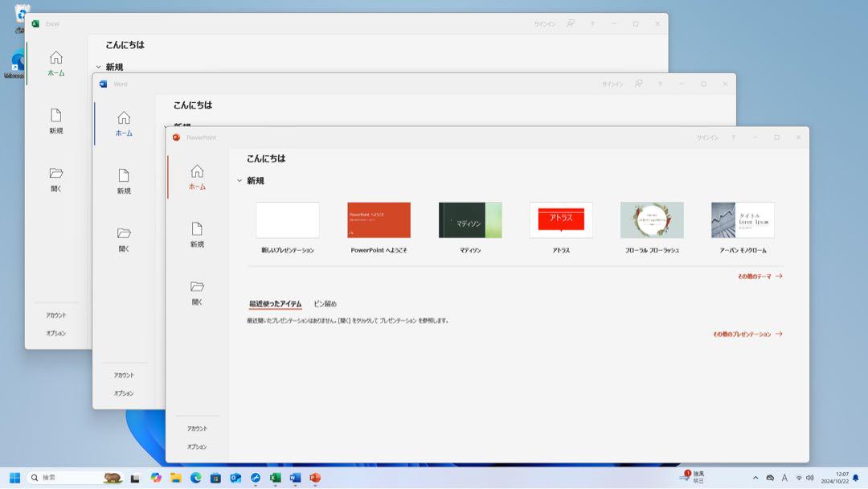The image size is (868, 489).
Task: Collapse the 新規 section in Excel
Action: click(99, 67)
